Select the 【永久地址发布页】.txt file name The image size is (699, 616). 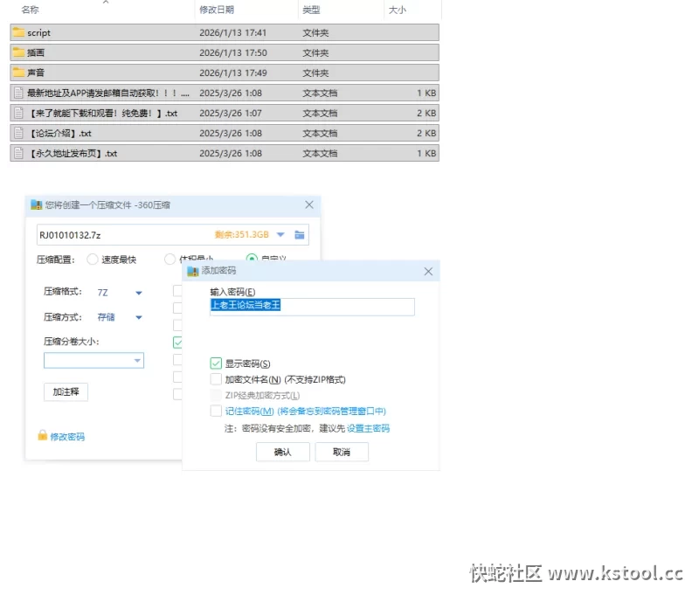tap(73, 153)
